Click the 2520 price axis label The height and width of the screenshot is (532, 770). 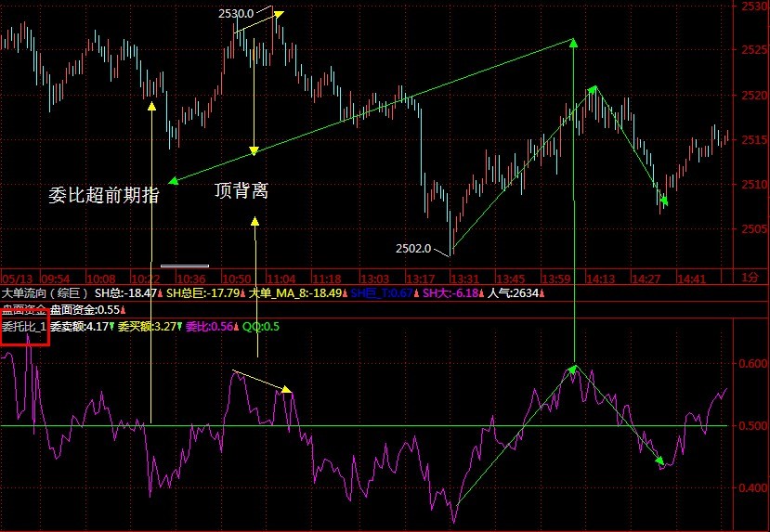(x=754, y=96)
